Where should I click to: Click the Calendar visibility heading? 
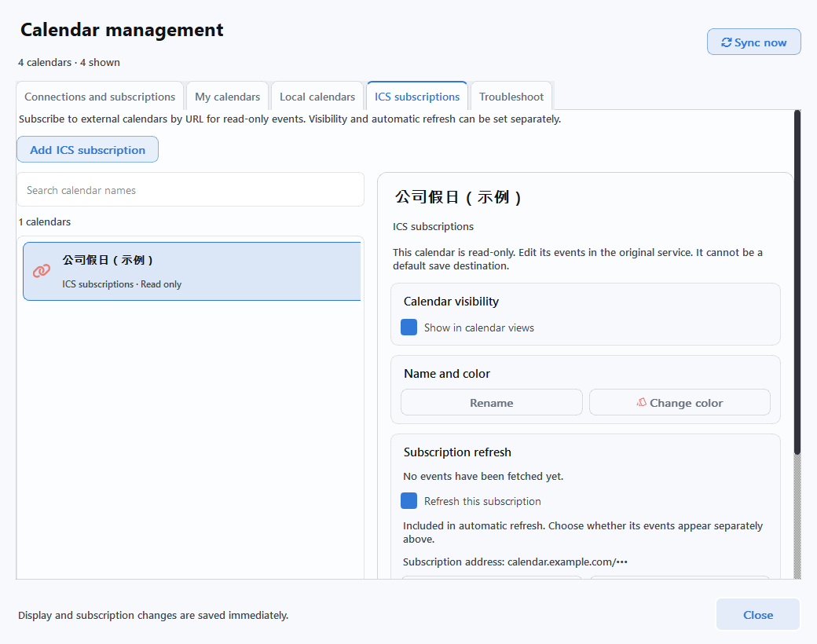(451, 301)
